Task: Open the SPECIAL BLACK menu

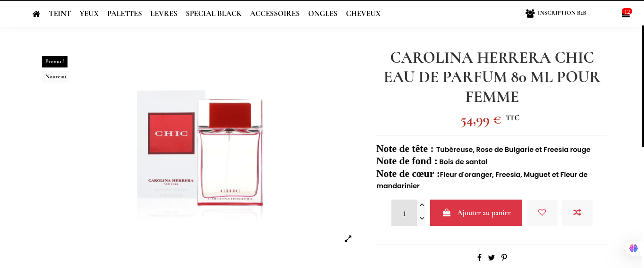Action: [214, 14]
